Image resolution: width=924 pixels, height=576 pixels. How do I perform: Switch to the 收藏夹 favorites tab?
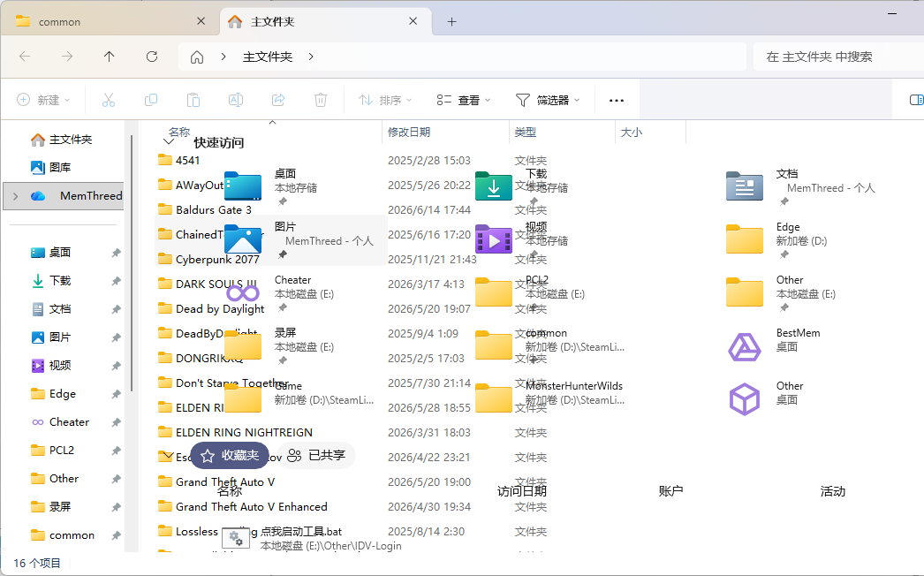click(x=230, y=456)
